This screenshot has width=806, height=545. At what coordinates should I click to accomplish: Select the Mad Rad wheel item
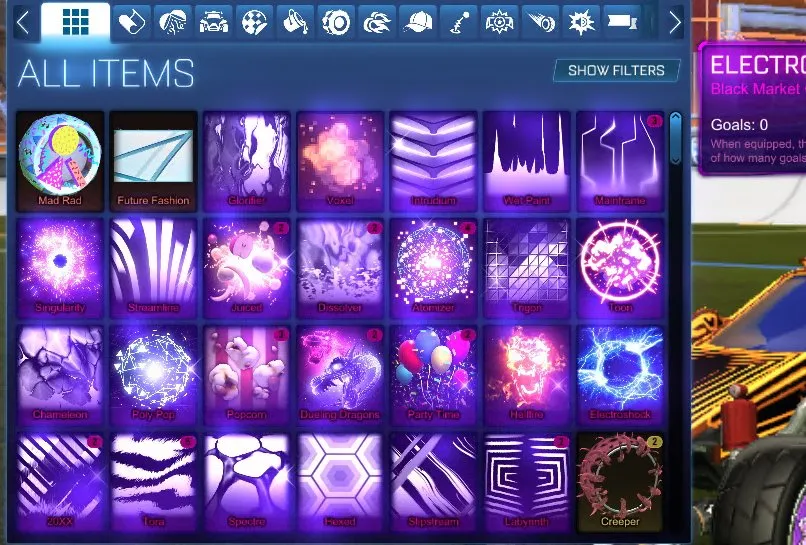[60, 161]
